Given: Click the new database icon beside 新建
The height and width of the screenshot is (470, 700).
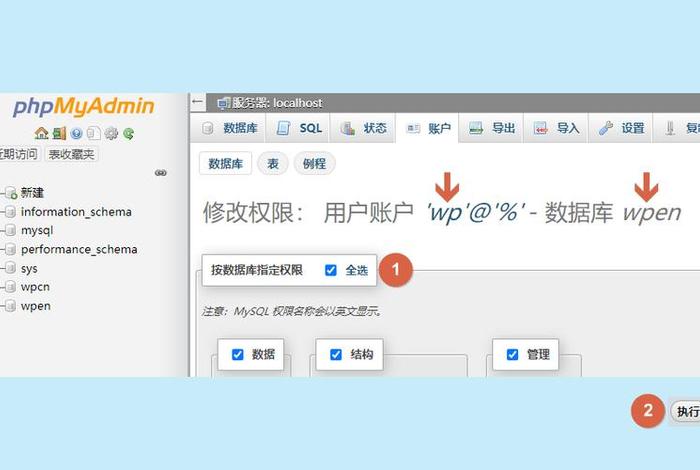Looking at the screenshot, I should click(11, 193).
